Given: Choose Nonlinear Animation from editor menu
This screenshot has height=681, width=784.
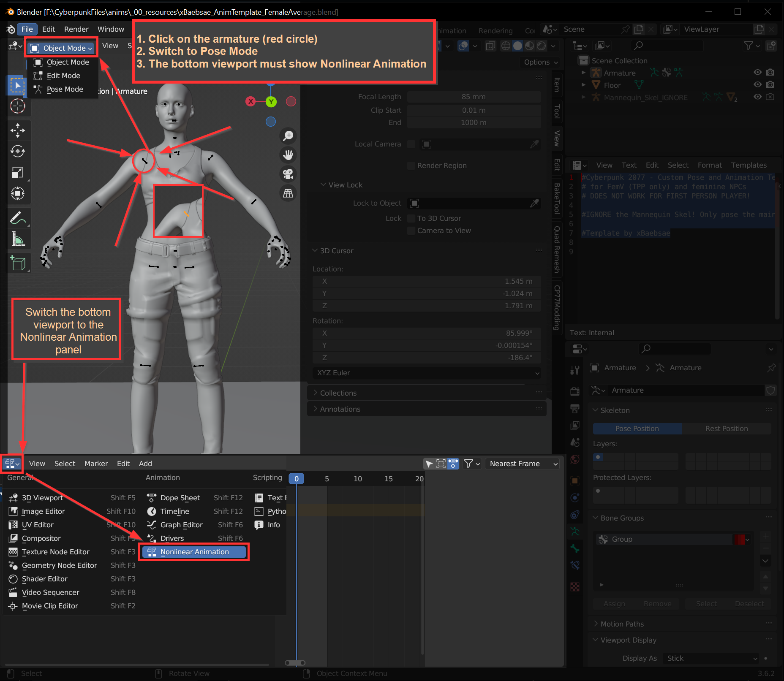Looking at the screenshot, I should coord(194,552).
